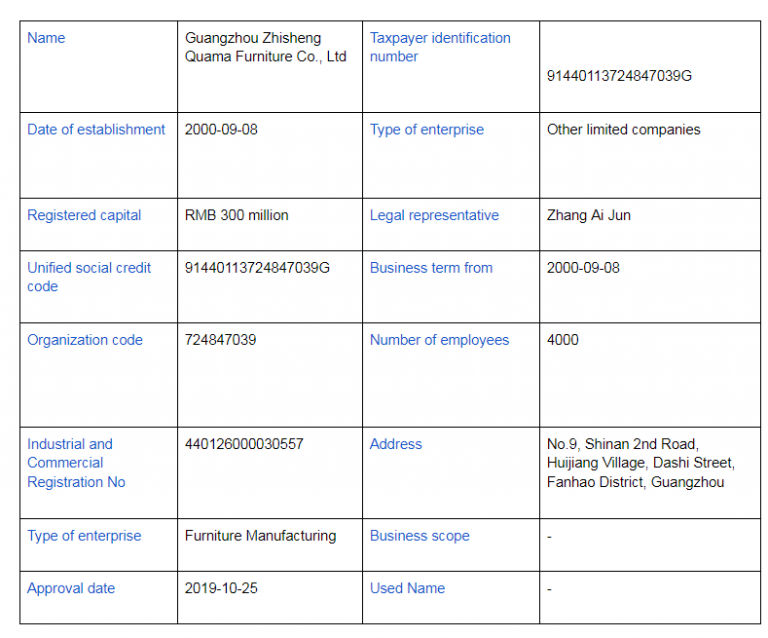The image size is (768, 638).
Task: Select the dash value beside Business scope
Action: point(550,537)
